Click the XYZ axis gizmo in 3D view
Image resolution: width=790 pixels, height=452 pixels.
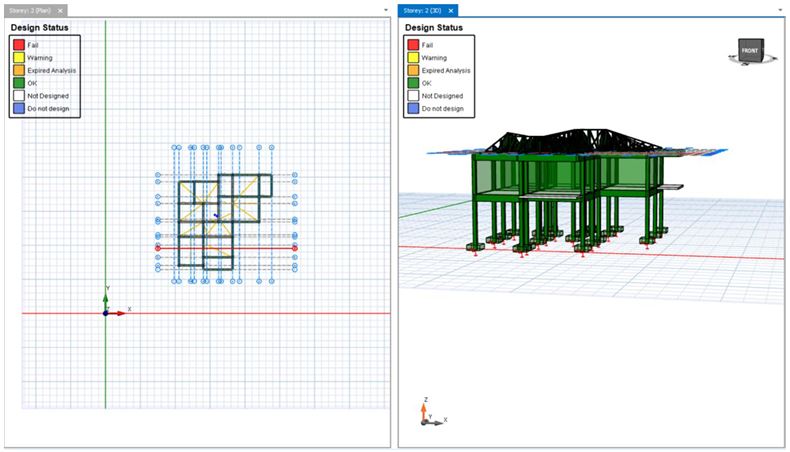click(x=432, y=412)
